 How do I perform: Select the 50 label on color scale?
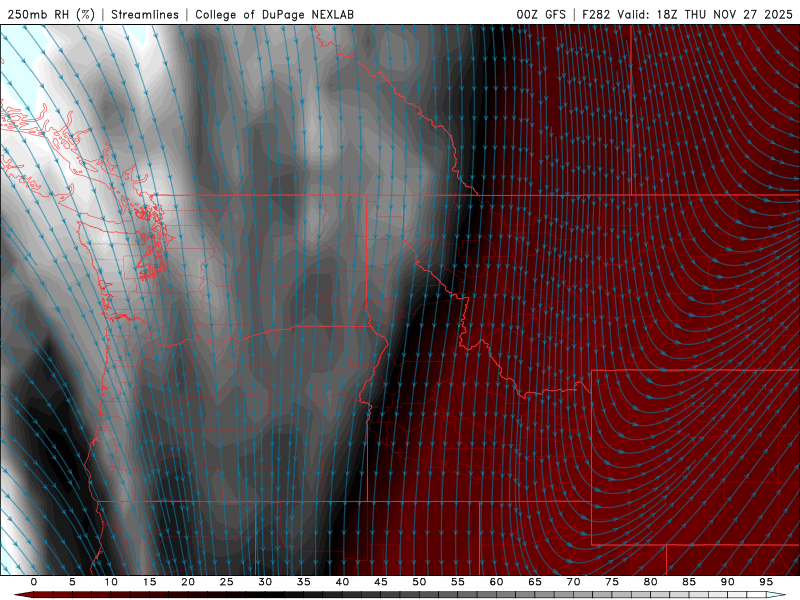(x=419, y=582)
